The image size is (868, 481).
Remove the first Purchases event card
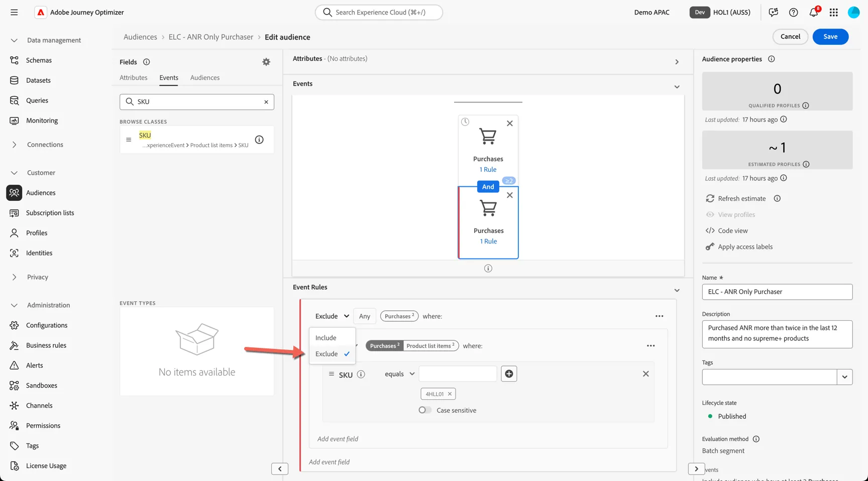pos(509,124)
